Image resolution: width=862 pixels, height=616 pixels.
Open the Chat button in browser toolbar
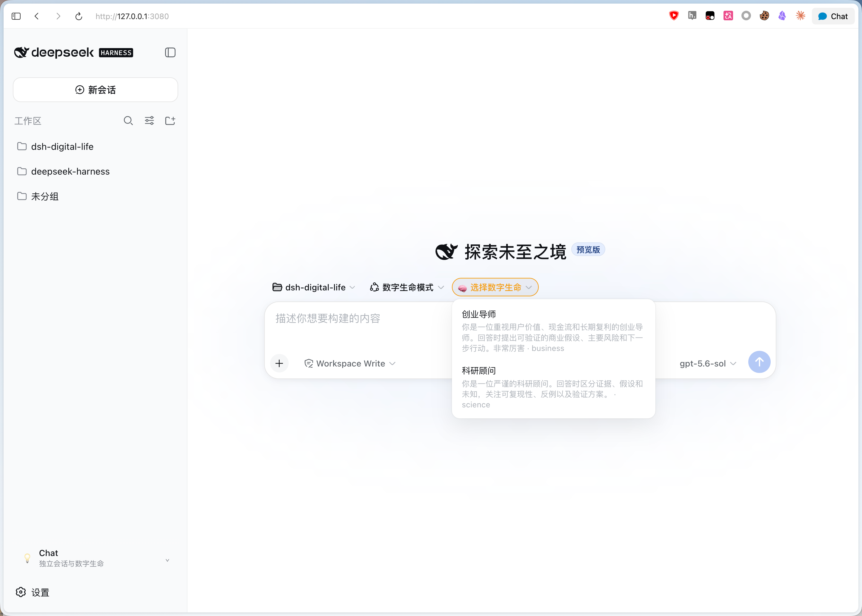click(833, 16)
